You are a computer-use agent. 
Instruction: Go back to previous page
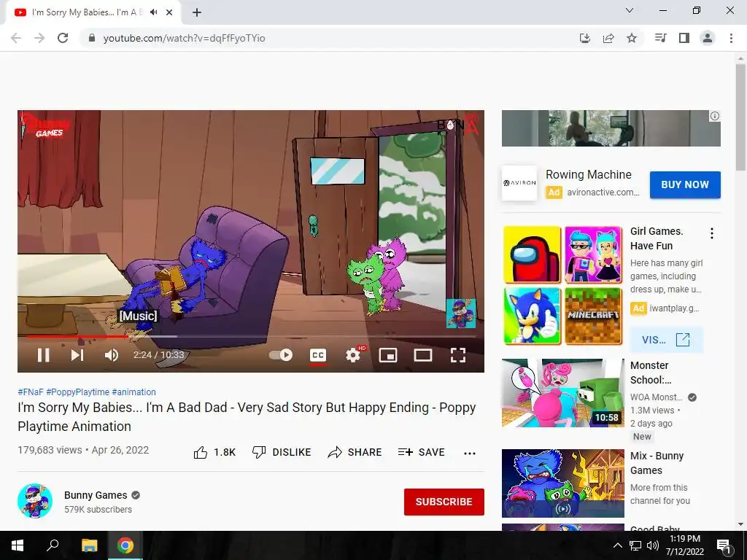click(x=16, y=38)
